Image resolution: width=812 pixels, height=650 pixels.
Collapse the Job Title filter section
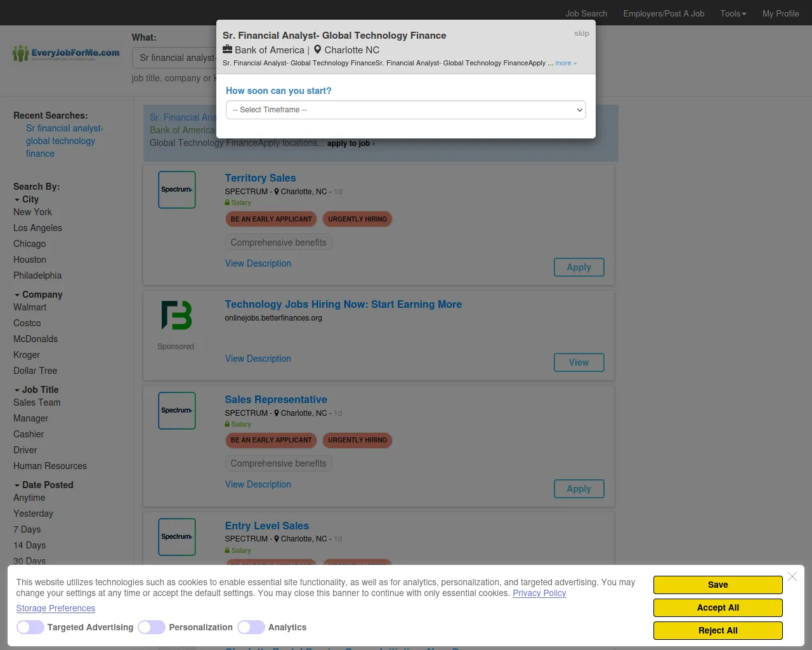(x=36, y=390)
